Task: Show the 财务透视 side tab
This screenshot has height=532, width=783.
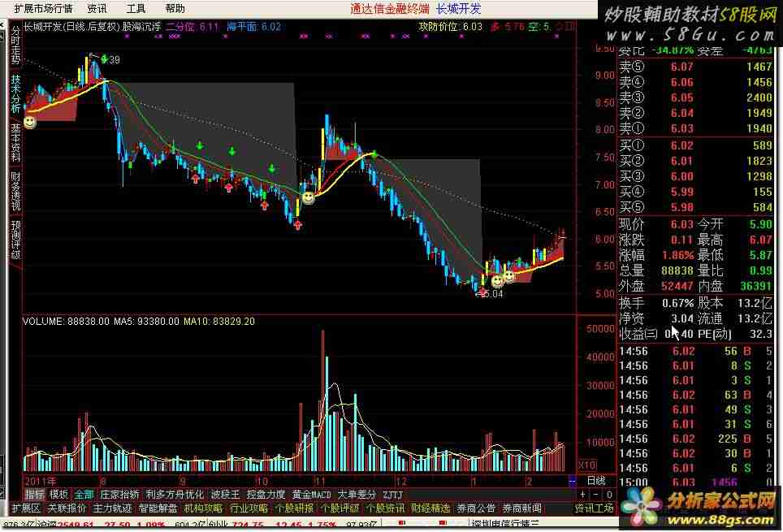Action: (15, 192)
